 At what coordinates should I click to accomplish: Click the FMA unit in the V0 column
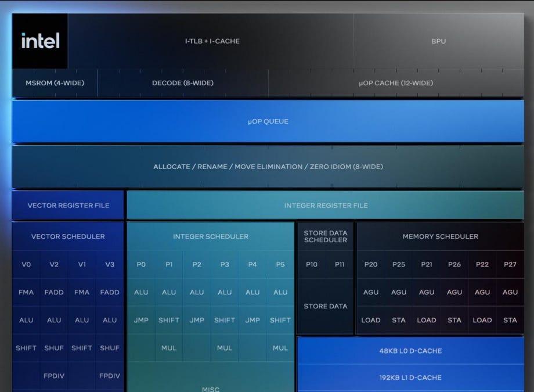click(x=26, y=292)
